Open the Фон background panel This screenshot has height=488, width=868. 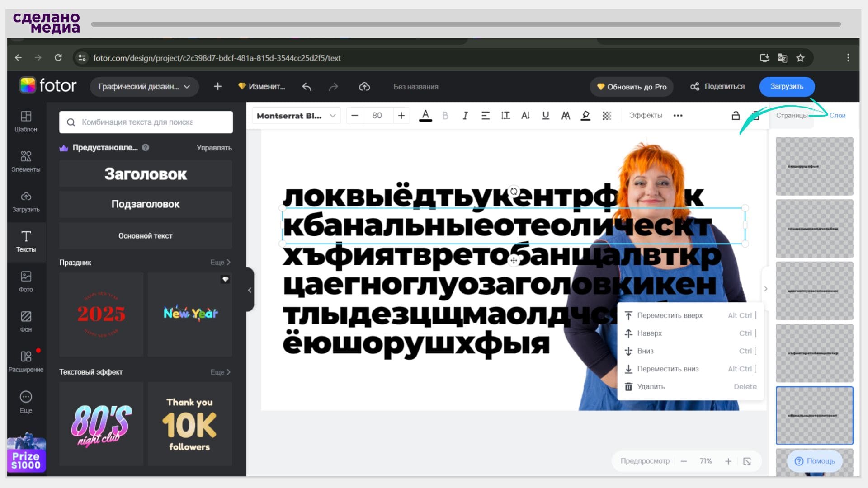[x=26, y=322]
